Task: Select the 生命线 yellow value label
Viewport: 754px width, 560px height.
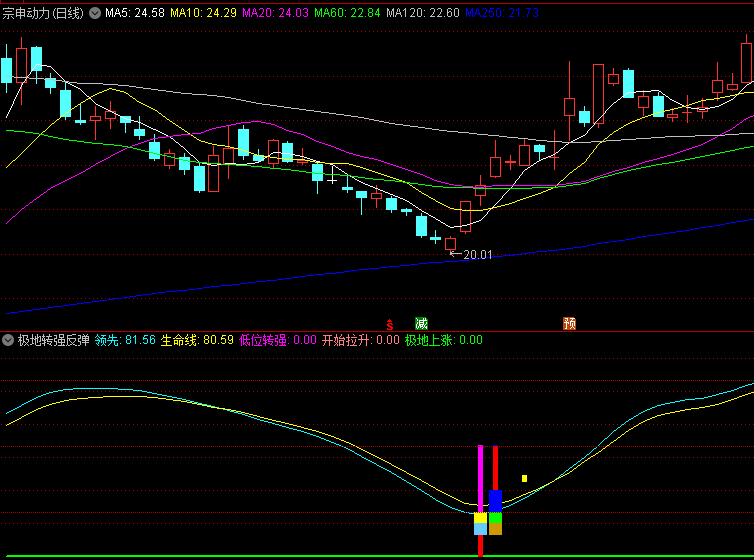Action: (197, 340)
